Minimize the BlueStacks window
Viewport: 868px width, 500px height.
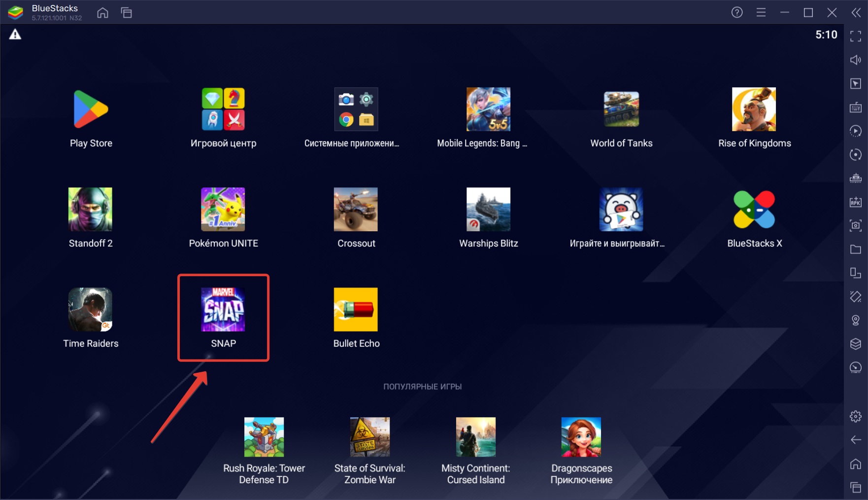tap(785, 12)
